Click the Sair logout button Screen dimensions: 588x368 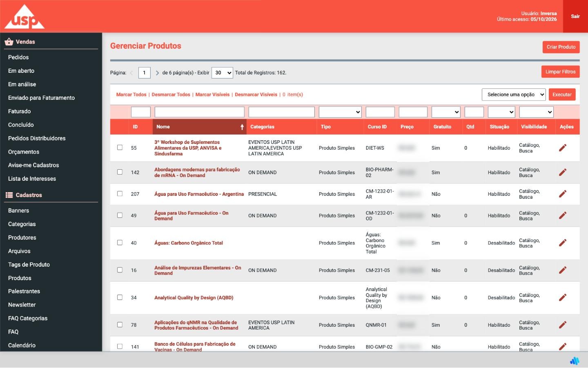(x=575, y=16)
